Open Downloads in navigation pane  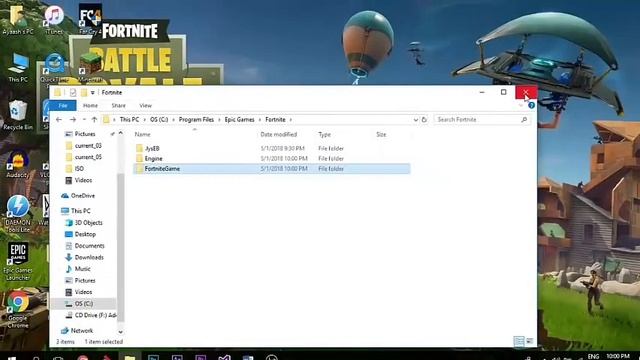(89, 258)
